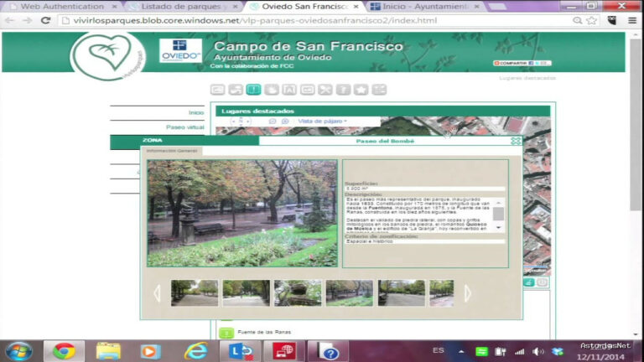Launch Internet Explorer from the taskbar
Image resolution: width=644 pixels, height=362 pixels.
click(196, 351)
